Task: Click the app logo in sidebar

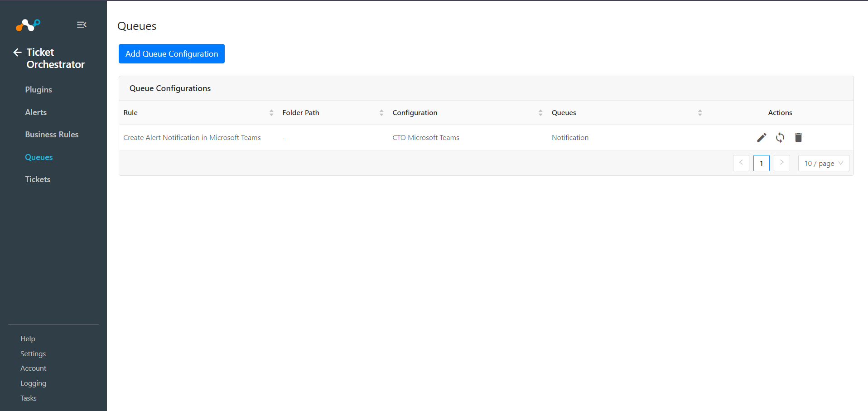Action: coord(28,25)
